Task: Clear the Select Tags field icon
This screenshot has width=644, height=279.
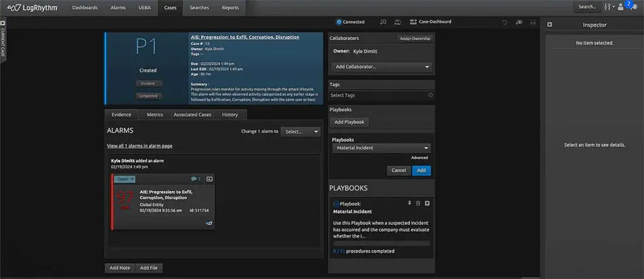Action: tap(430, 95)
